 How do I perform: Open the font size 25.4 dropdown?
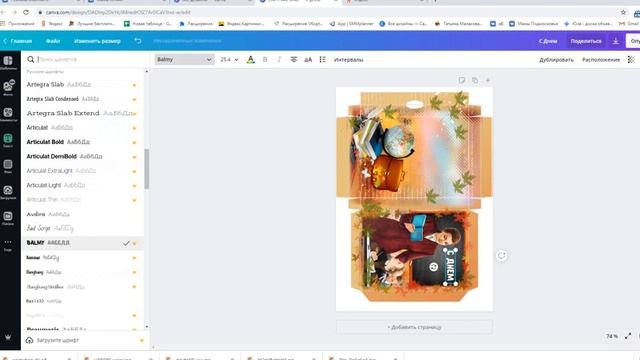click(x=229, y=60)
